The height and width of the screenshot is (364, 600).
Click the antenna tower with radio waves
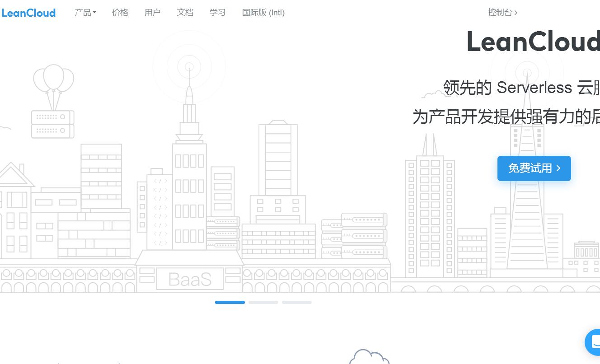[189, 90]
